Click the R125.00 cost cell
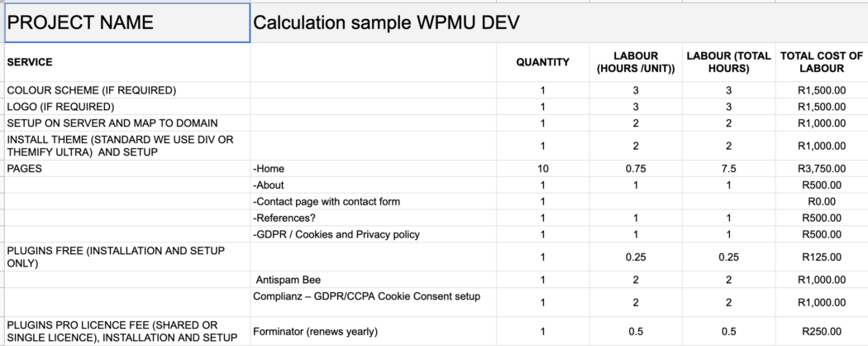 822,257
